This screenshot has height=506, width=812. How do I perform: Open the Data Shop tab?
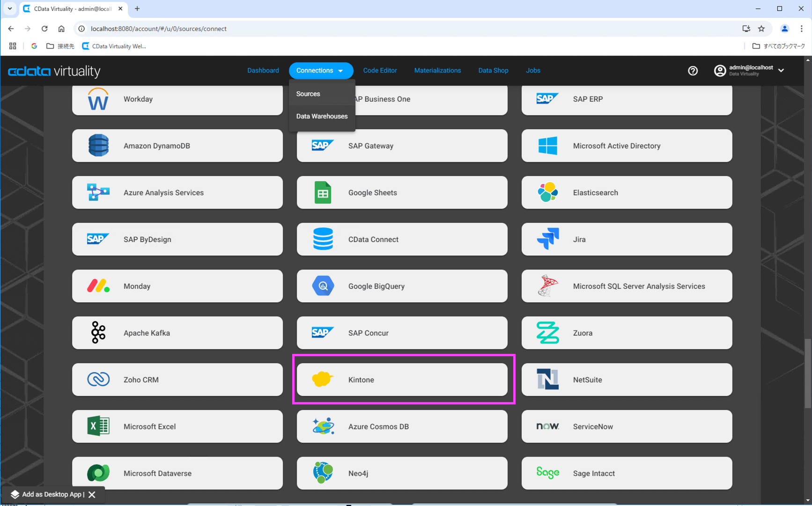pyautogui.click(x=493, y=71)
